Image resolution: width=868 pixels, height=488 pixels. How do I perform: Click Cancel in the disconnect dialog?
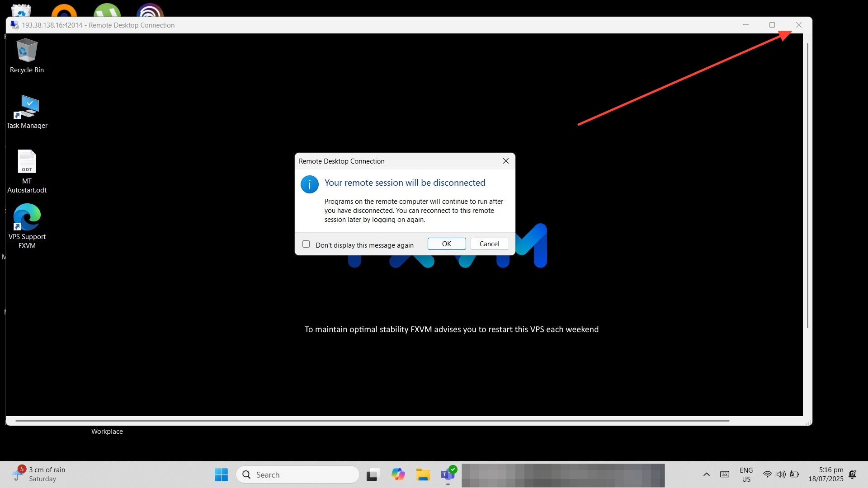click(x=489, y=244)
